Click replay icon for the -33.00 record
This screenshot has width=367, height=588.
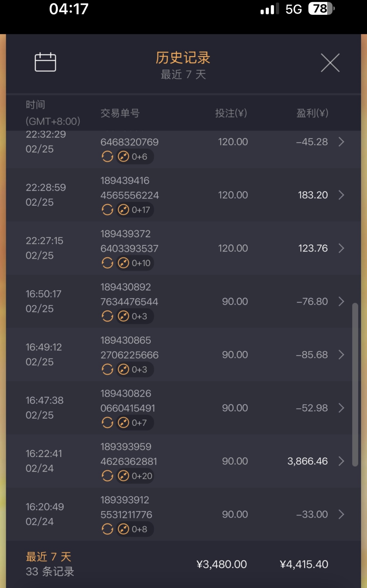107,529
